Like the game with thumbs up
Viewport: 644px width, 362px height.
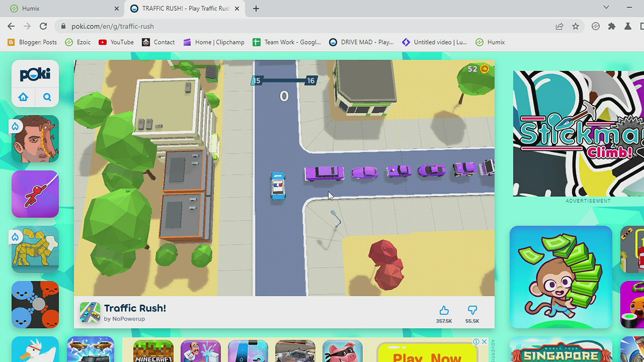[x=444, y=311]
